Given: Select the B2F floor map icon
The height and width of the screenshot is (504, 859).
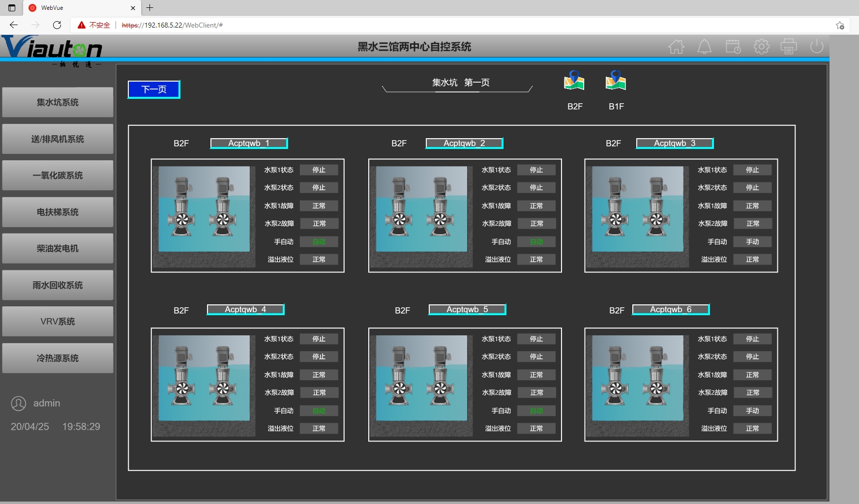Looking at the screenshot, I should pyautogui.click(x=574, y=81).
